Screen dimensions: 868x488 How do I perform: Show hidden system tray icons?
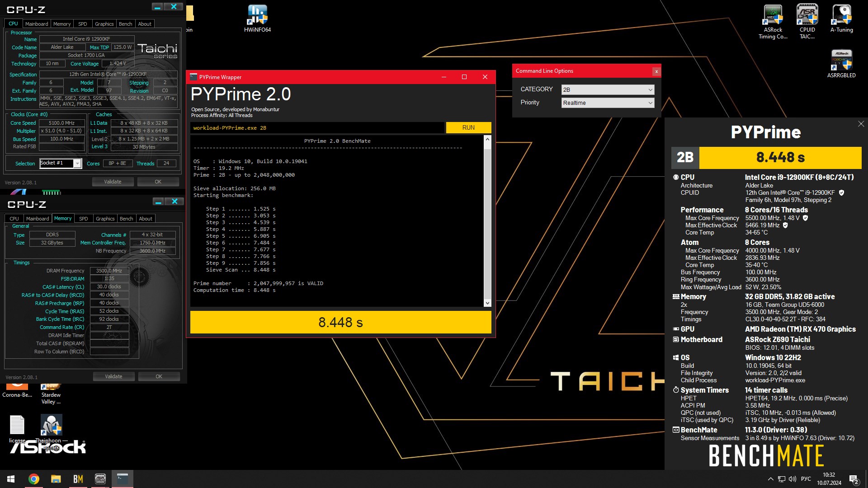[x=770, y=479]
